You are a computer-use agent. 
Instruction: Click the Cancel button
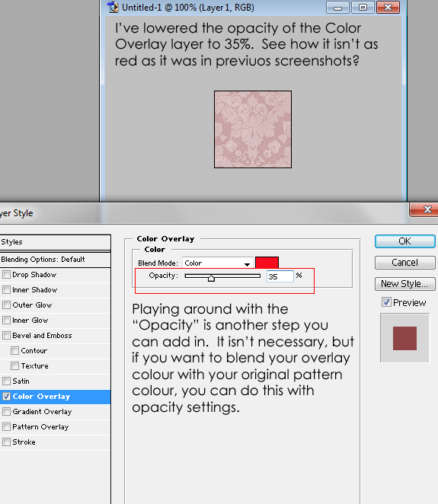405,263
